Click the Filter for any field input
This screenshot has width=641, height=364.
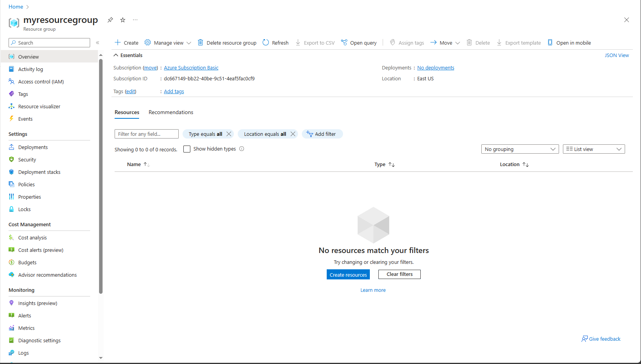146,134
